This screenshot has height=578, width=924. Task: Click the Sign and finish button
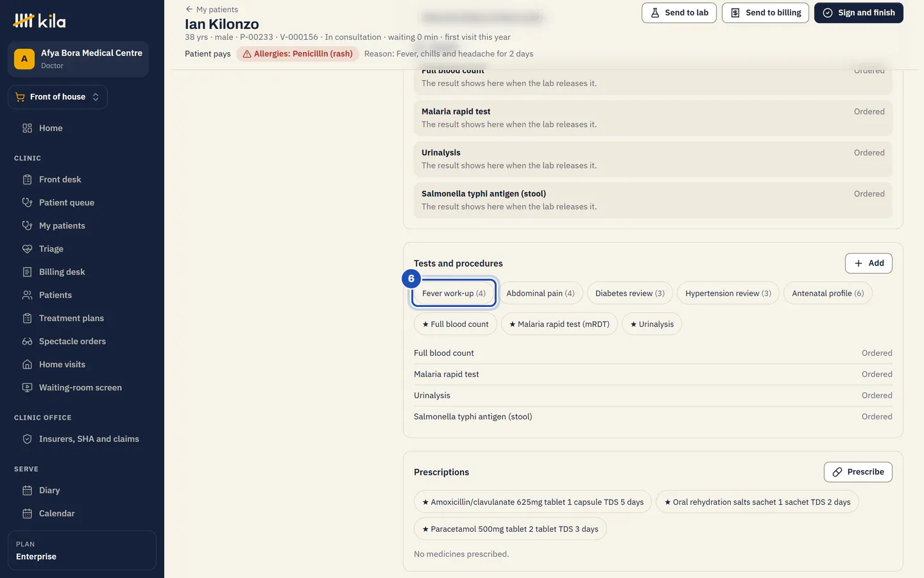[x=859, y=13]
